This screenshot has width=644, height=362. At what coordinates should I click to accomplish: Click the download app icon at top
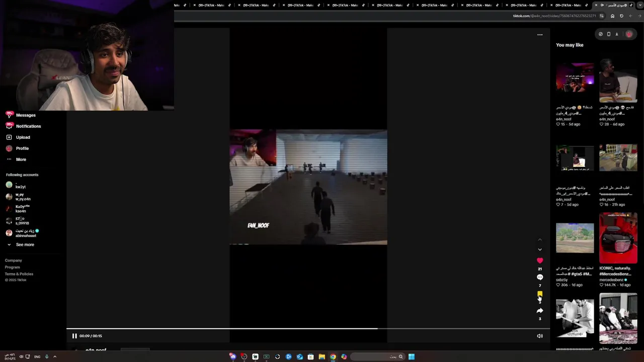617,34
